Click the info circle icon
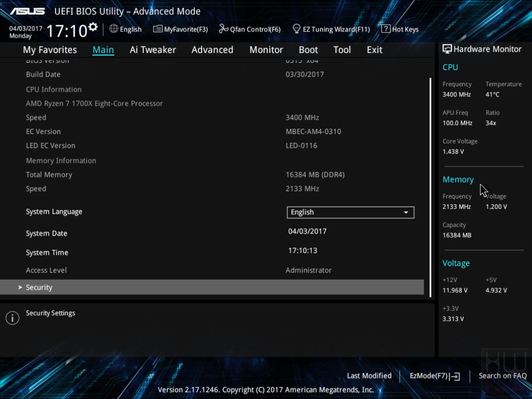 click(13, 318)
